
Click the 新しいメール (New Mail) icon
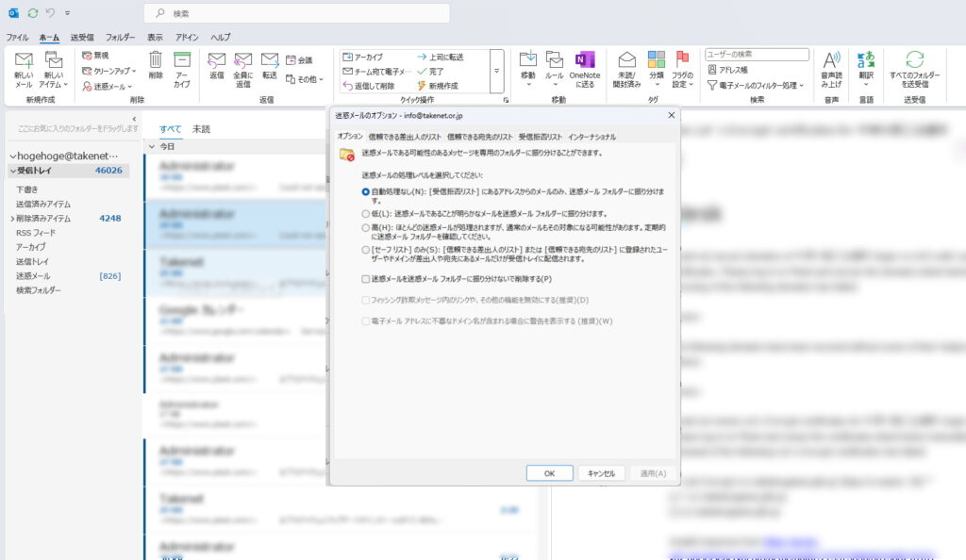[23, 62]
